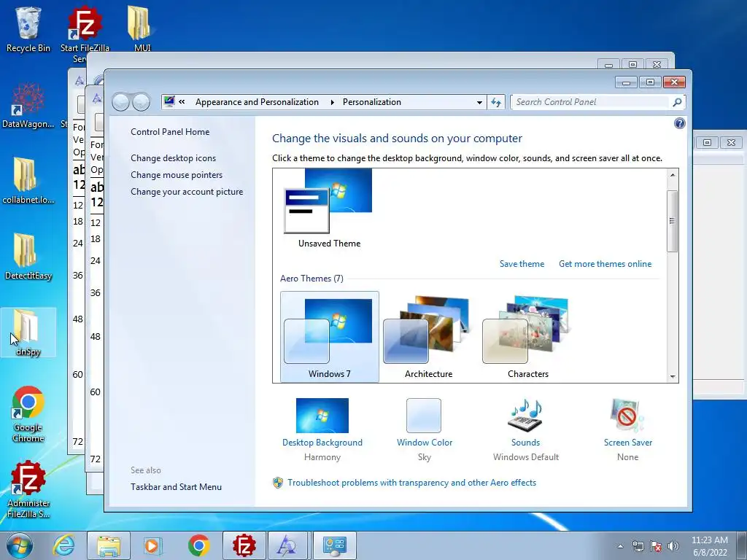
Task: Select the dnSpy folder icon
Action: click(x=28, y=332)
